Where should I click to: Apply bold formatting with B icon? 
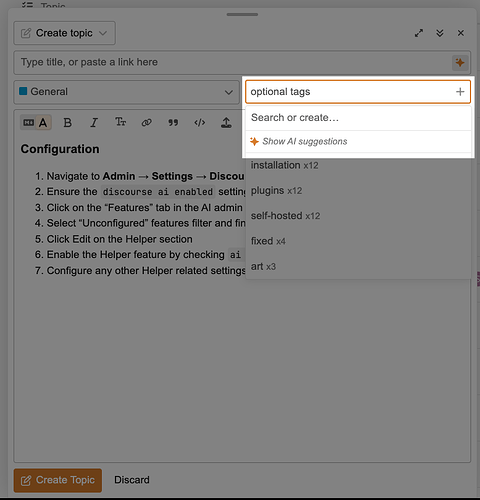click(x=67, y=123)
